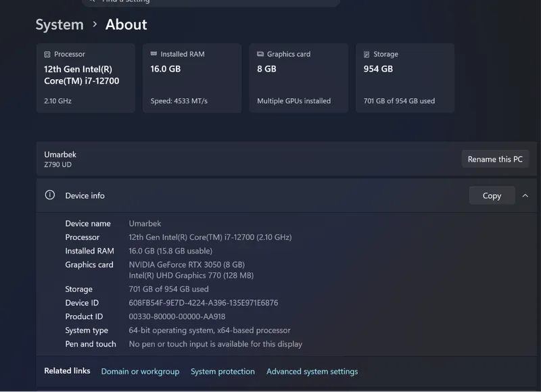Select the 64-bit operating system value

(210, 330)
